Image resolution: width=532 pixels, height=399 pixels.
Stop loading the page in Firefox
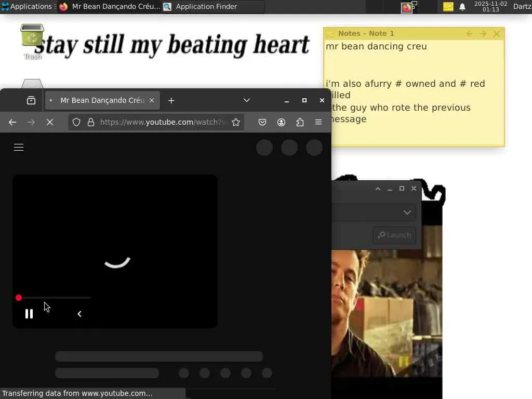(50, 122)
